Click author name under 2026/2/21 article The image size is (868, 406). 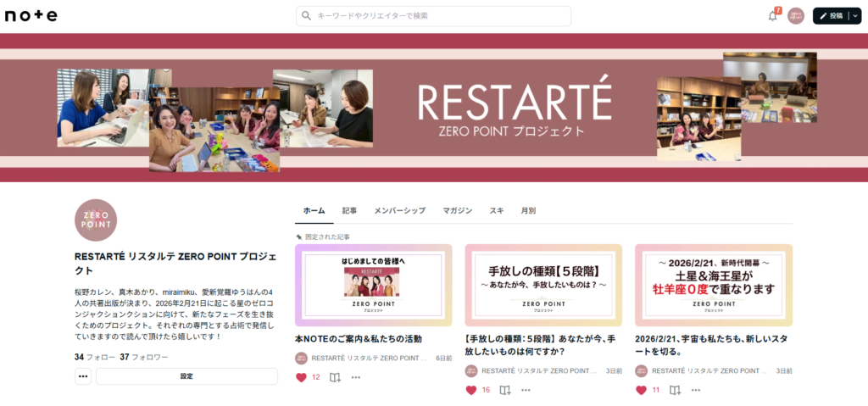click(x=709, y=371)
